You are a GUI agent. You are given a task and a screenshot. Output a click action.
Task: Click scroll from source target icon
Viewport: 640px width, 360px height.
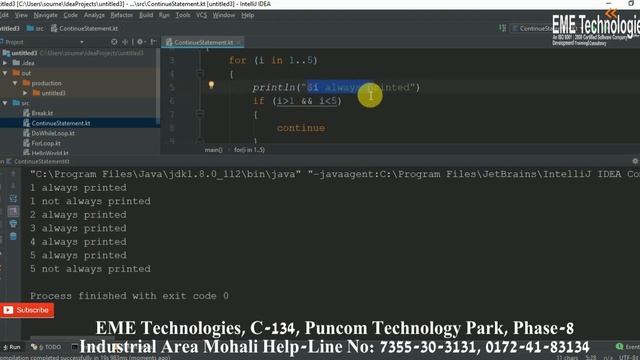(x=114, y=42)
